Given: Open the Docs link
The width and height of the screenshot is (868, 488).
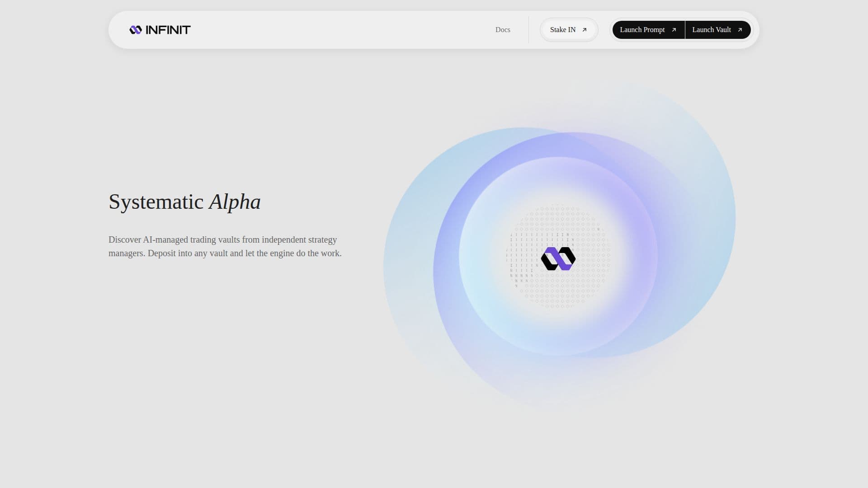Looking at the screenshot, I should [503, 30].
